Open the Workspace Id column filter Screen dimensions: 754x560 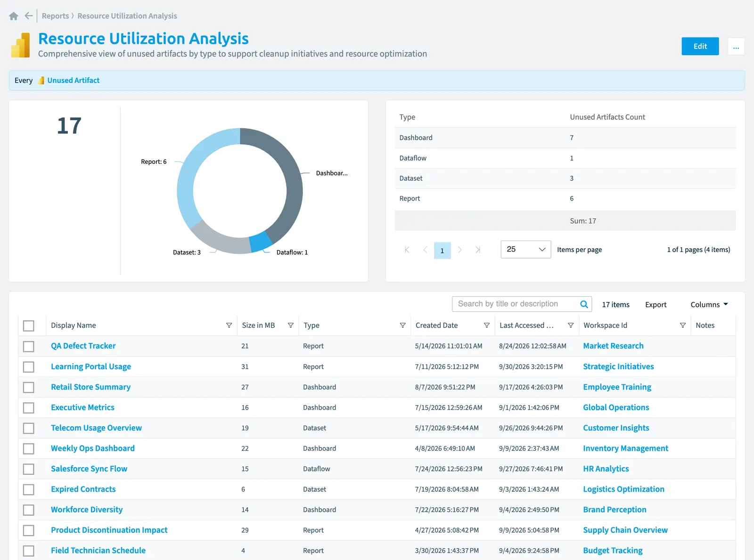click(683, 325)
